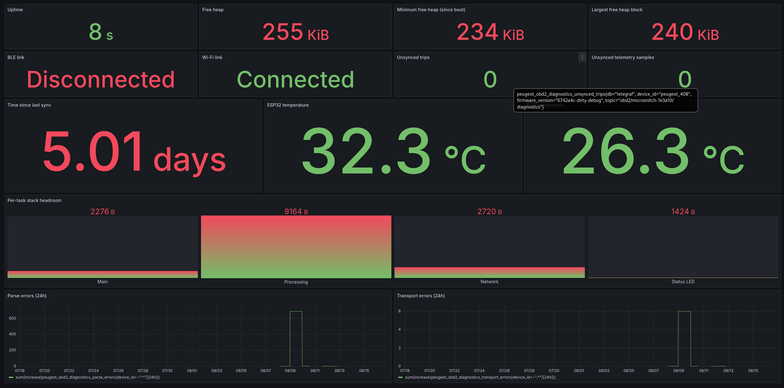Click the 234 KiB minimum heap value
Screen dimensions: 784x388
(x=490, y=32)
